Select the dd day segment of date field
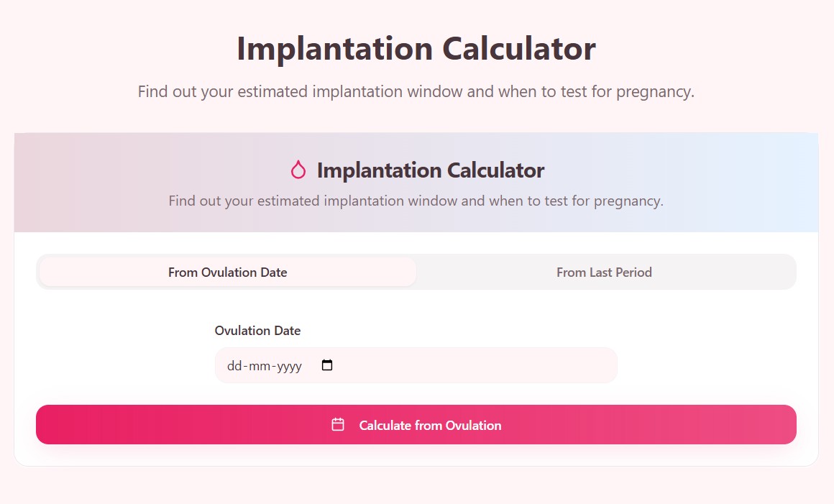 pos(234,366)
